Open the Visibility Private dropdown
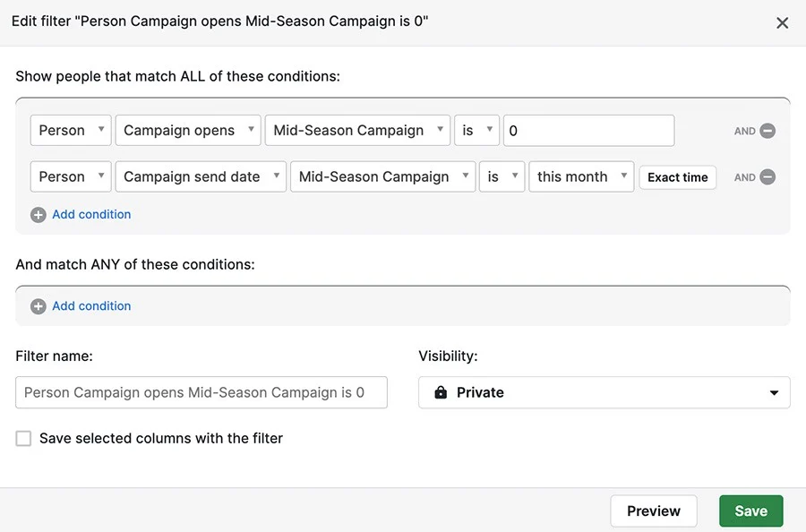Image resolution: width=806 pixels, height=532 pixels. point(604,392)
